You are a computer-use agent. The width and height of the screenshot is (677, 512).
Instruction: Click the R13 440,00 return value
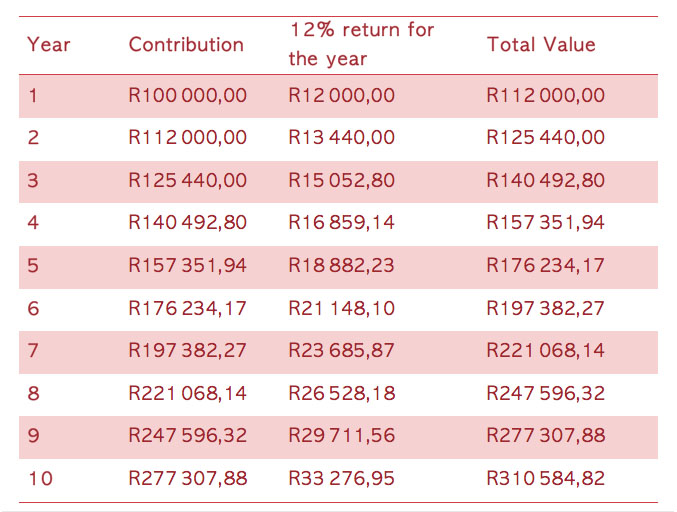point(341,138)
